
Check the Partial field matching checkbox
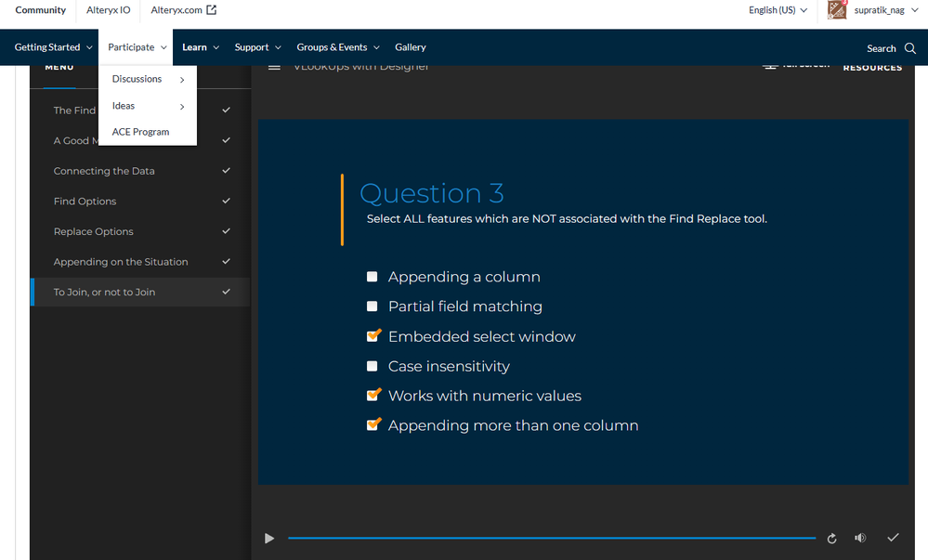point(372,306)
